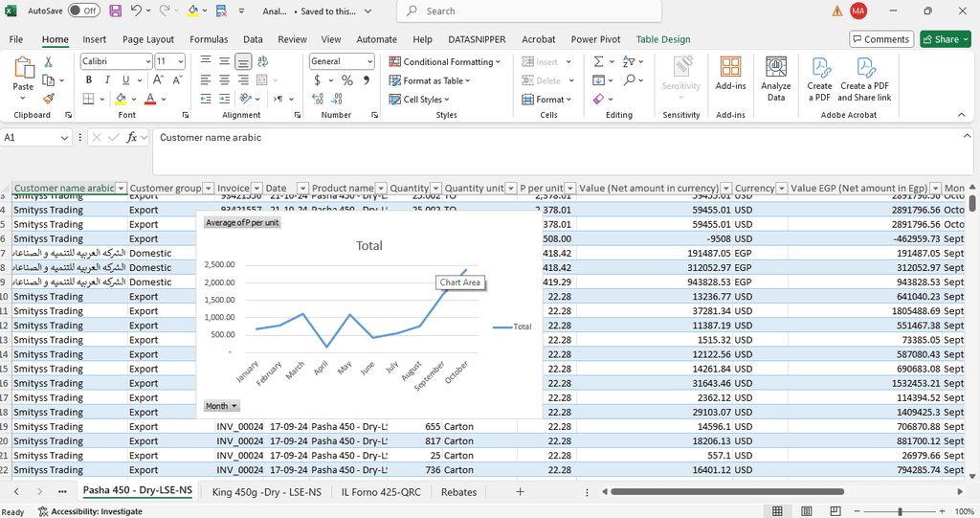Screen dimensions: 980x518
Task: Click the AutoSum sigma icon
Action: click(x=598, y=61)
